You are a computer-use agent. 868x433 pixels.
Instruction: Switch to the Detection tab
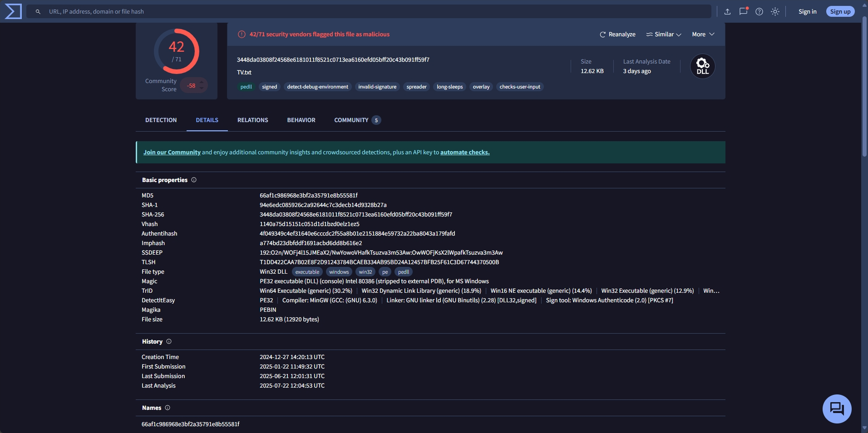[161, 120]
